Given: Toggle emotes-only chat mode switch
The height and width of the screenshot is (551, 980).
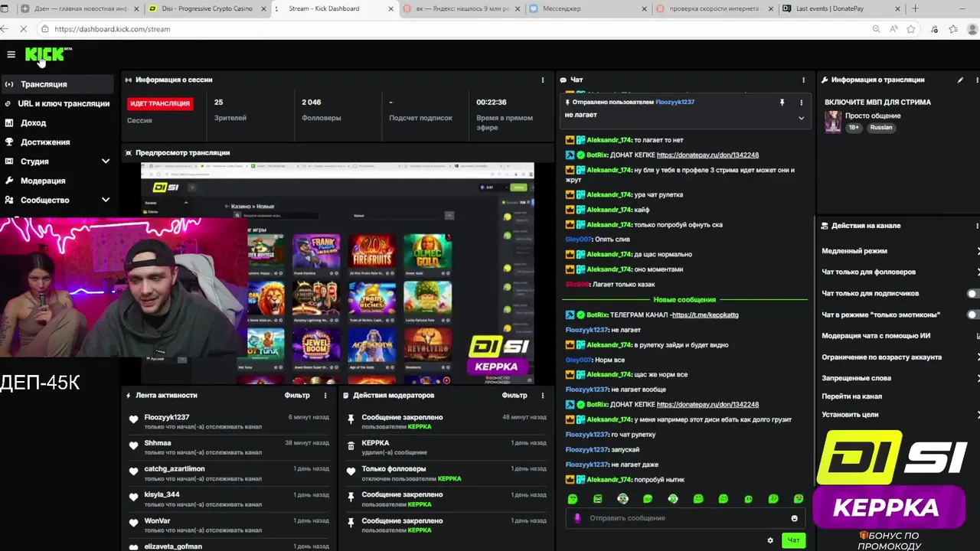Looking at the screenshot, I should tap(972, 315).
